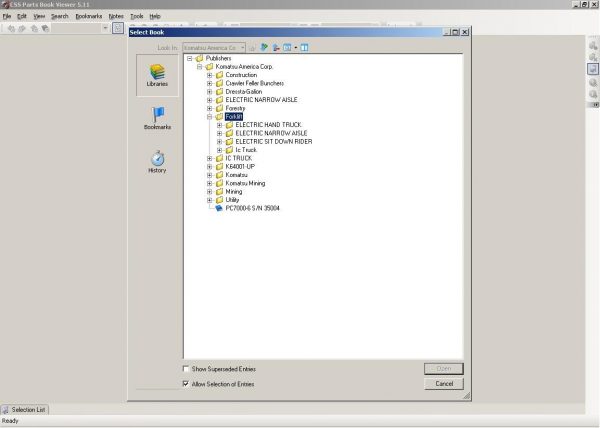Click the Open button
Image resolution: width=600 pixels, height=428 pixels.
click(444, 369)
